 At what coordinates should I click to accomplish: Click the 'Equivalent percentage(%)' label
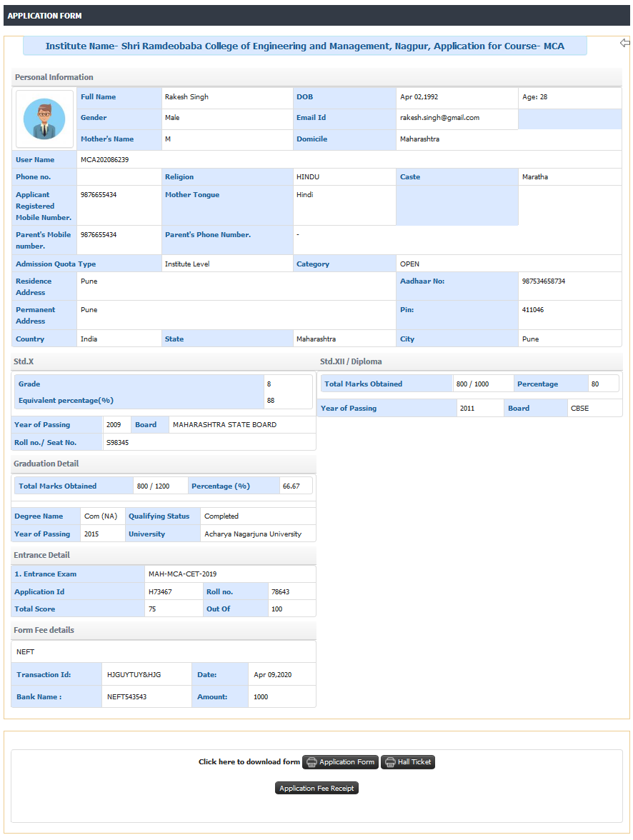(x=66, y=401)
